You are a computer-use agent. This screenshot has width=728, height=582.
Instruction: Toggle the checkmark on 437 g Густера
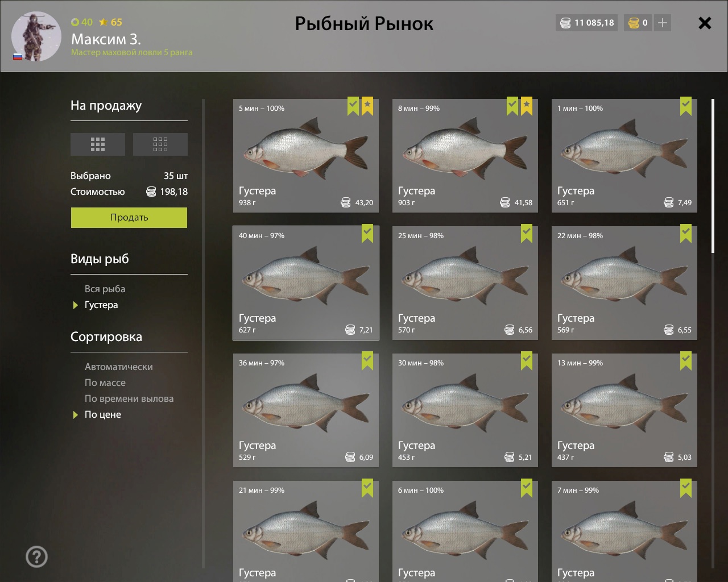[686, 360]
